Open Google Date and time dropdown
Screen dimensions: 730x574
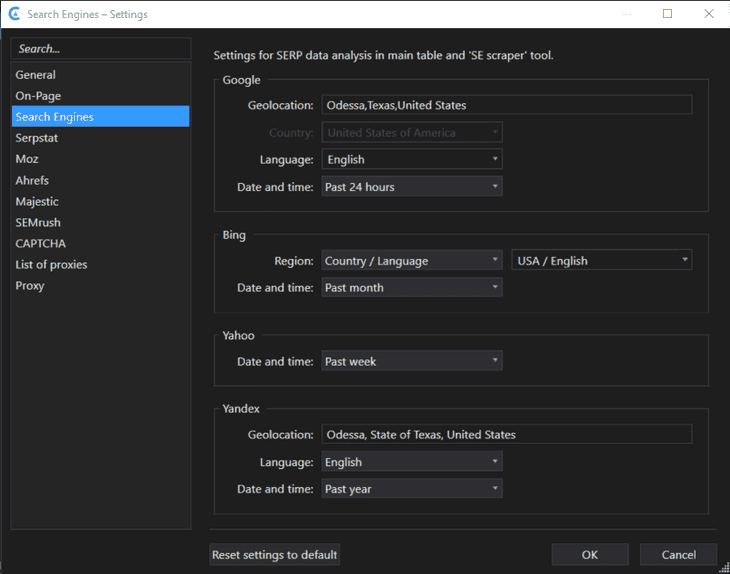click(411, 187)
